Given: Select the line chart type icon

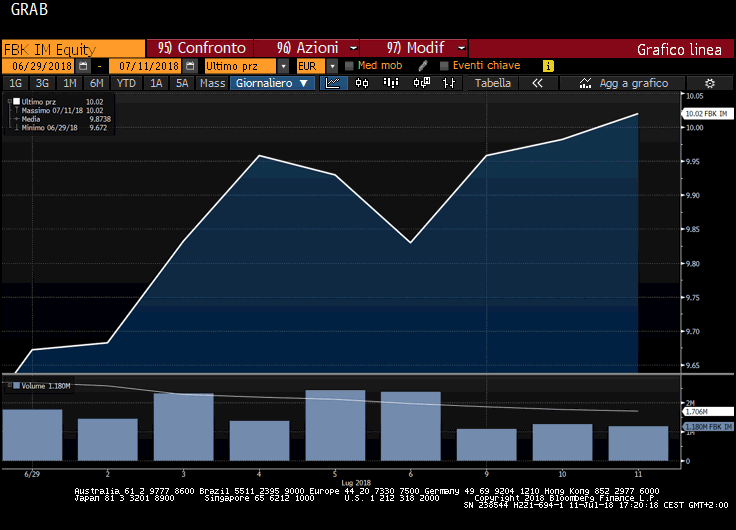Looking at the screenshot, I should tap(333, 83).
